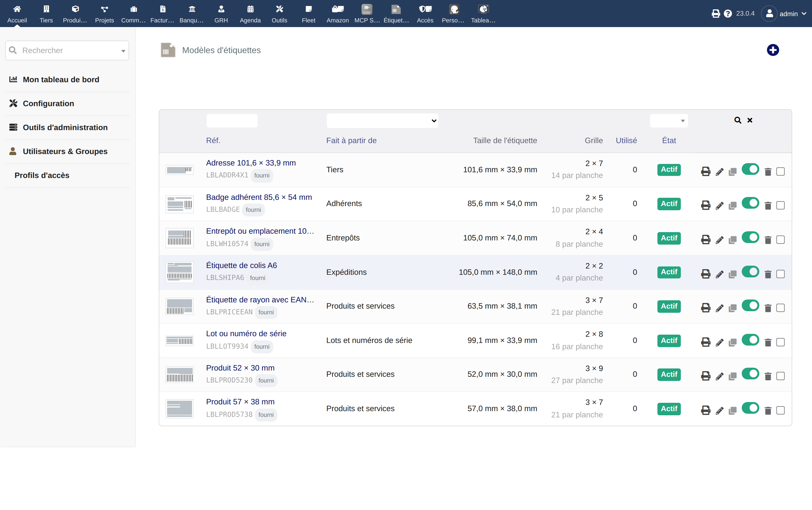Expand the État filter dropdown
This screenshot has width=812, height=510.
pos(669,121)
